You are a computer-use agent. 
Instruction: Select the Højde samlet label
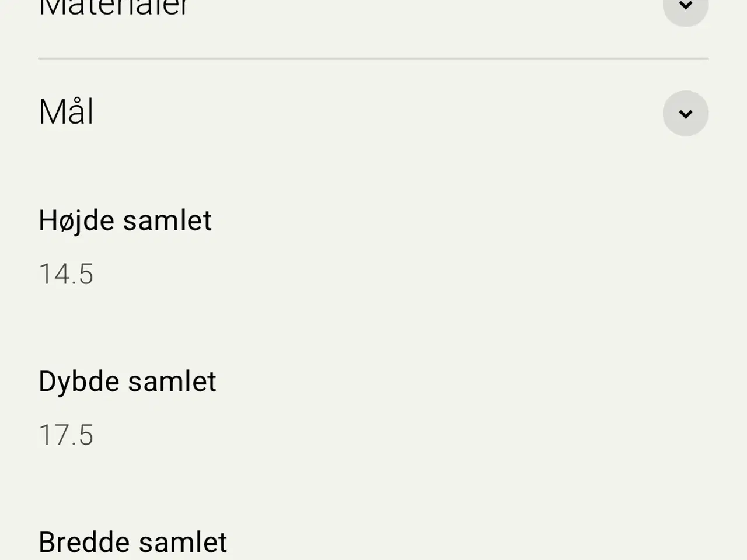[x=125, y=220]
